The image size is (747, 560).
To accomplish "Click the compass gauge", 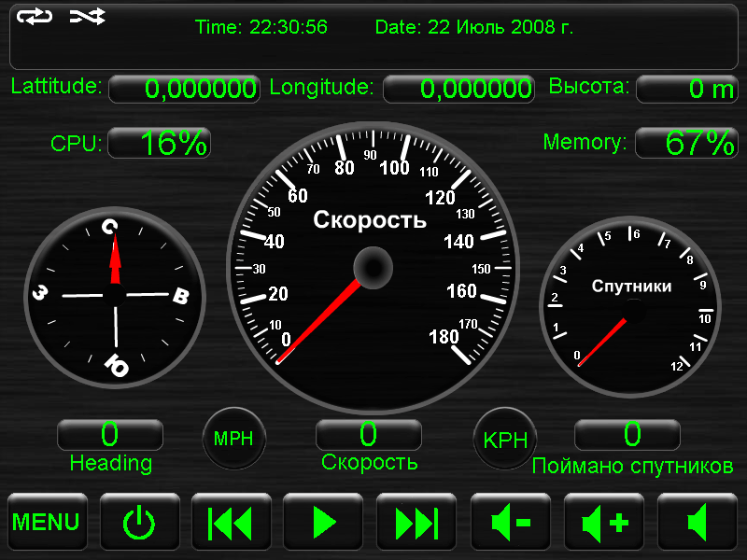I will (x=115, y=295).
